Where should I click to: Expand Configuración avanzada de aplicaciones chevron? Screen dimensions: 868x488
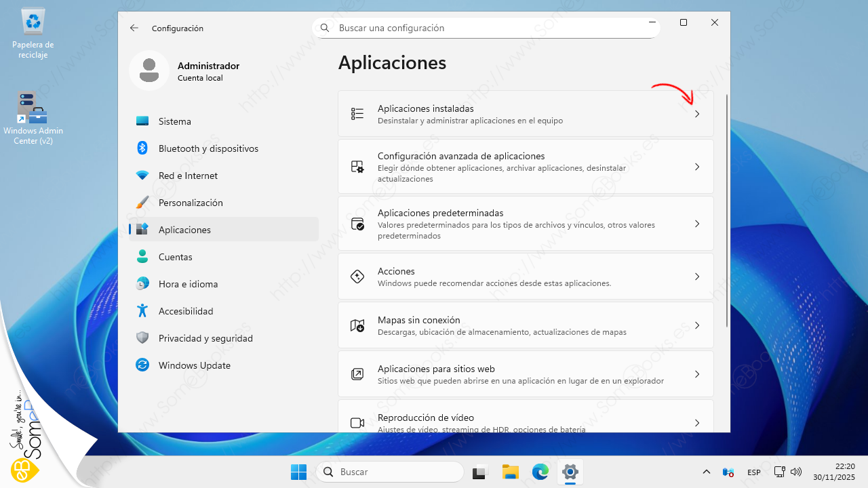[x=696, y=167]
